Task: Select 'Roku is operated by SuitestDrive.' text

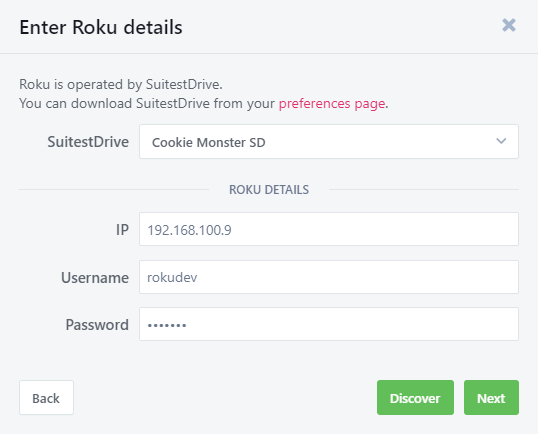Action: coord(121,84)
